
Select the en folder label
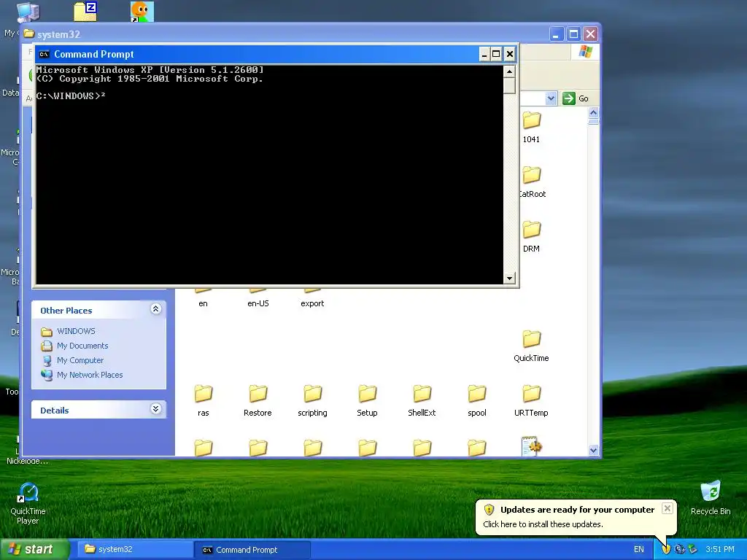(x=203, y=303)
